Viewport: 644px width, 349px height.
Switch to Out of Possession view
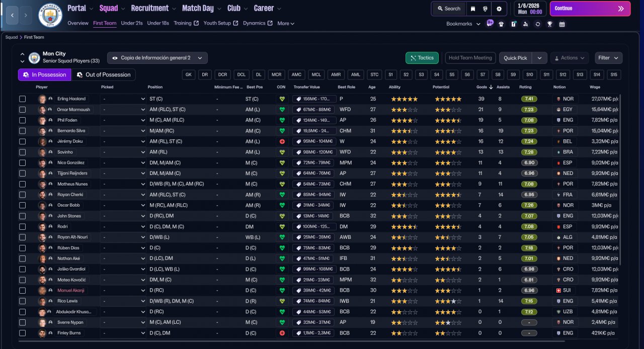click(103, 75)
